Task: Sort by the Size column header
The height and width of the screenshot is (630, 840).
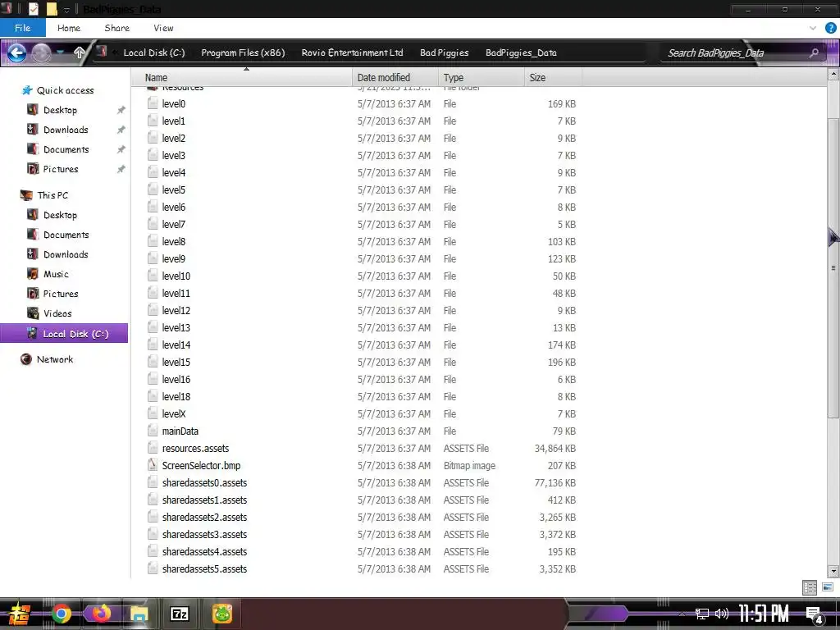Action: point(553,78)
